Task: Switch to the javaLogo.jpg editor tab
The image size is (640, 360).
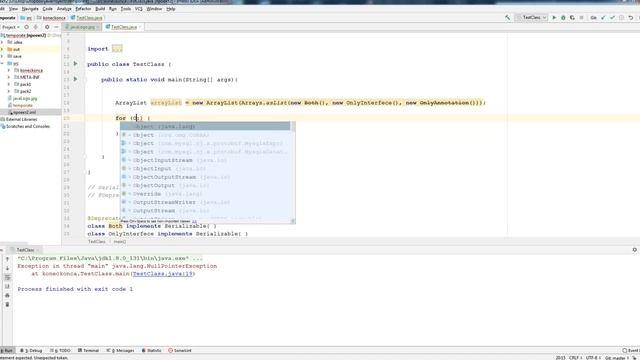Action: pyautogui.click(x=82, y=27)
